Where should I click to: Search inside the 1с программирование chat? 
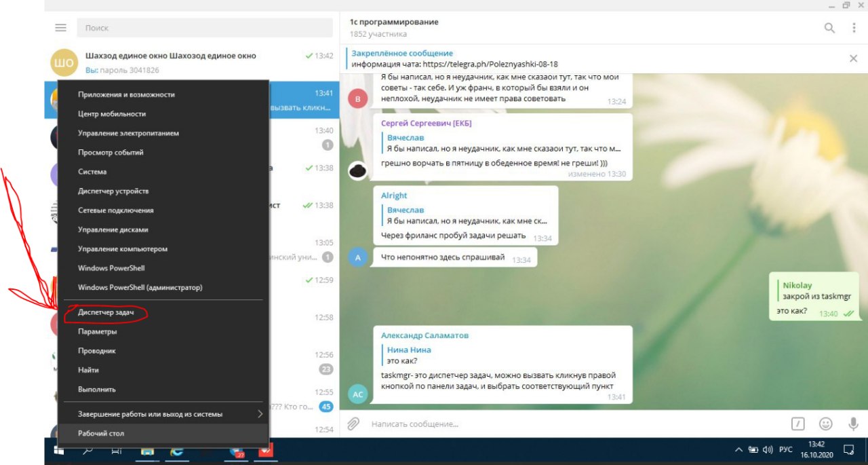tap(829, 28)
